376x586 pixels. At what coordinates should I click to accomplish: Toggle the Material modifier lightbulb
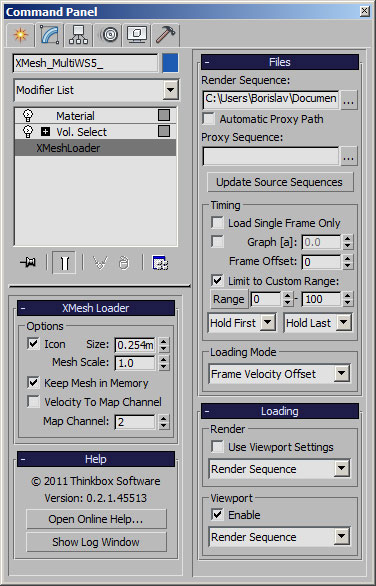pos(28,115)
